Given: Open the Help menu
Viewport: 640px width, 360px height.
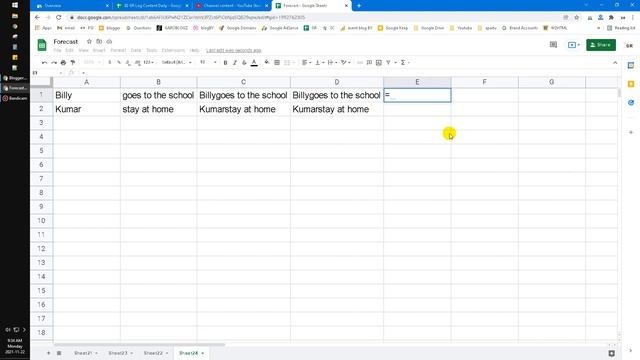Looking at the screenshot, I should [x=194, y=50].
